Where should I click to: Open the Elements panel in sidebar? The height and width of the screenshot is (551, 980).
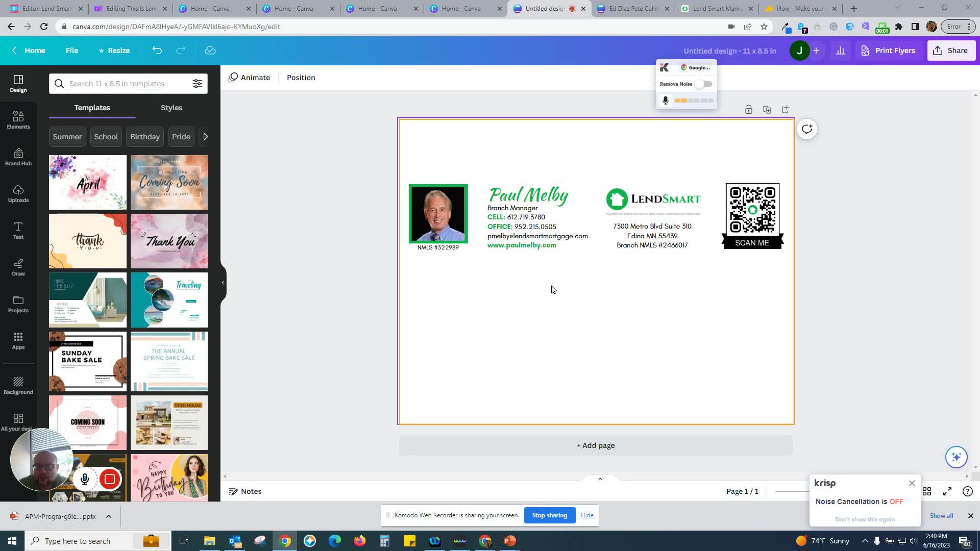click(18, 120)
